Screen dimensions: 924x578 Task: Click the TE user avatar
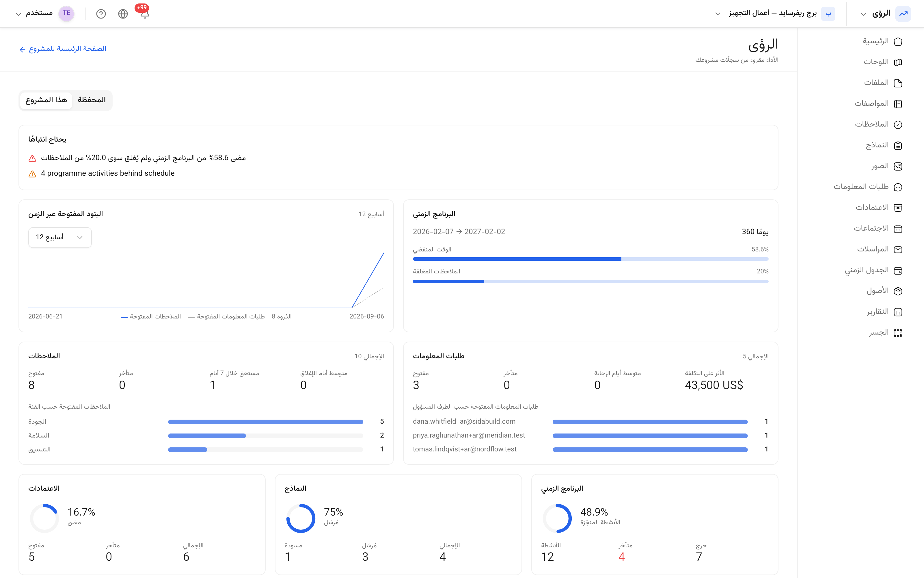click(x=66, y=13)
